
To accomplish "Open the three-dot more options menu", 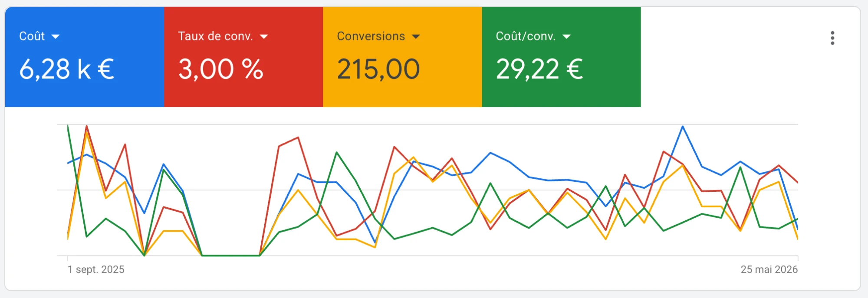I will [832, 38].
